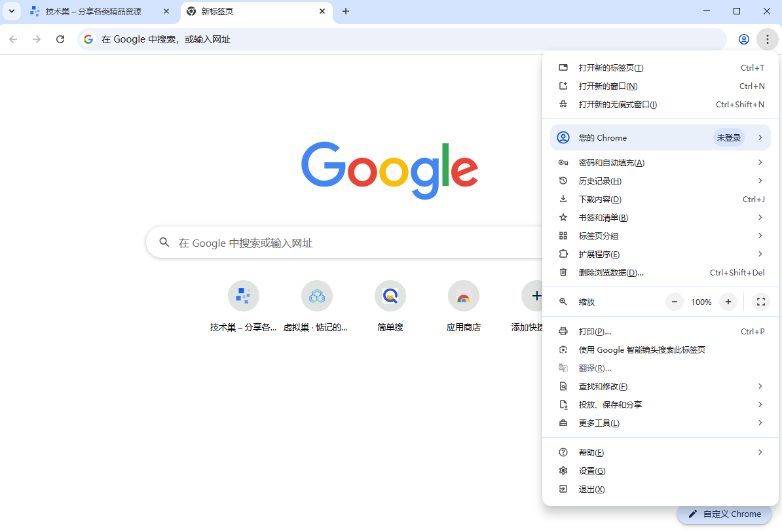The height and width of the screenshot is (532, 782).
Task: Reload the current page
Action: point(60,39)
